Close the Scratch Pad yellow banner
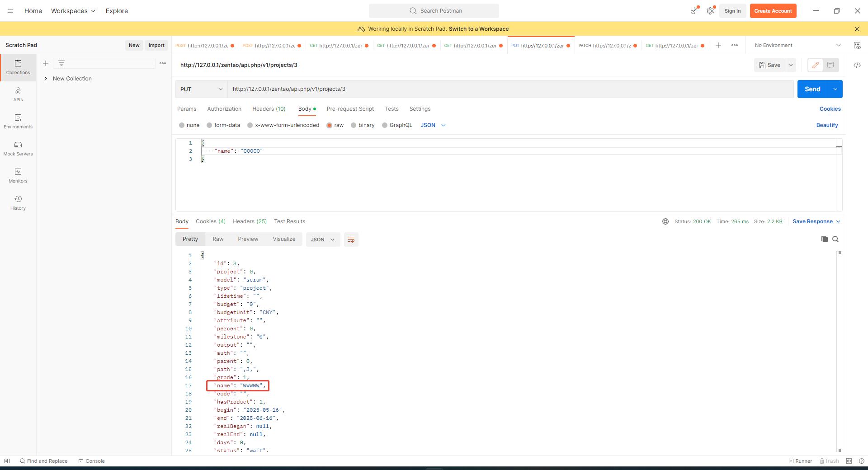This screenshot has height=470, width=868. tap(857, 29)
